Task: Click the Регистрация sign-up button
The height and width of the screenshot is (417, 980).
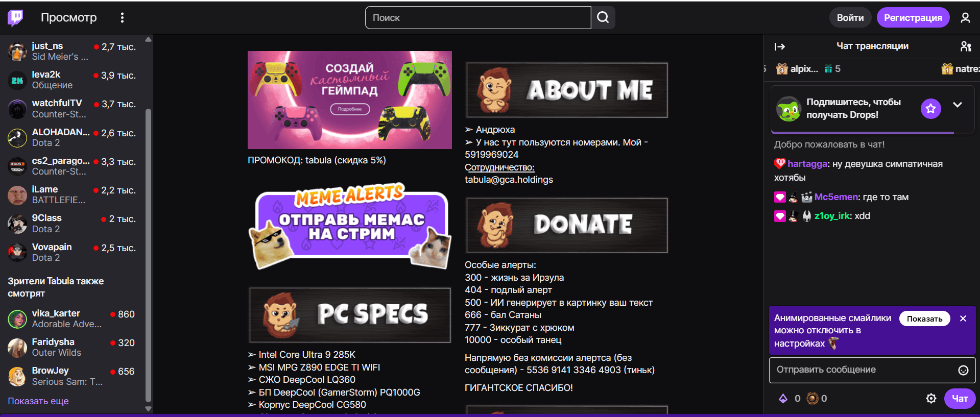Action: [x=913, y=18]
